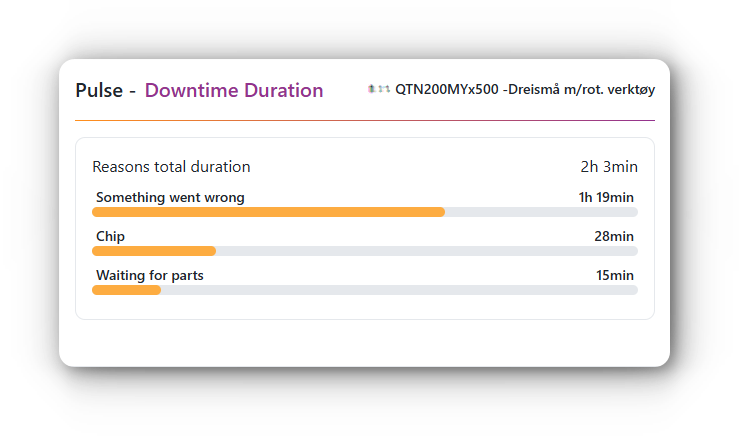Click the gray track of Chip bar
Screen dimensions: 739x436
tap(426, 251)
